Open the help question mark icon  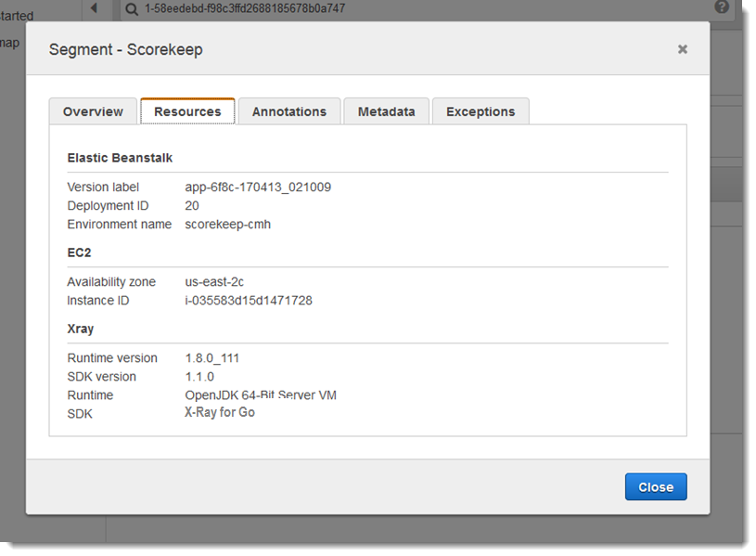(722, 7)
